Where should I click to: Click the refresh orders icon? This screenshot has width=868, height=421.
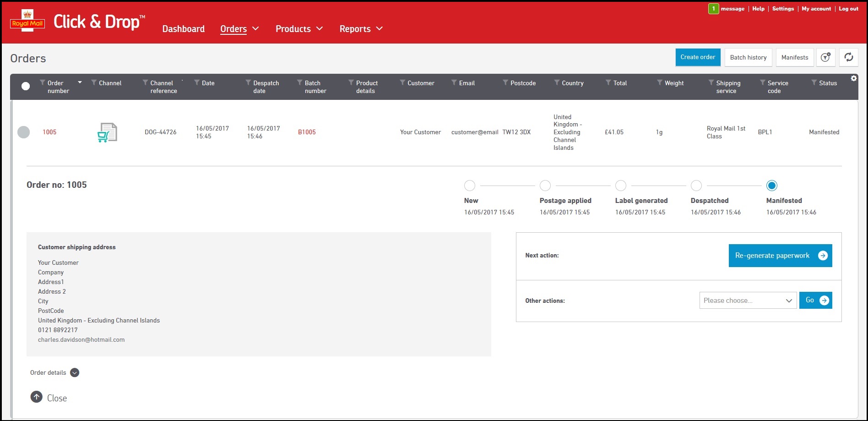pos(848,57)
